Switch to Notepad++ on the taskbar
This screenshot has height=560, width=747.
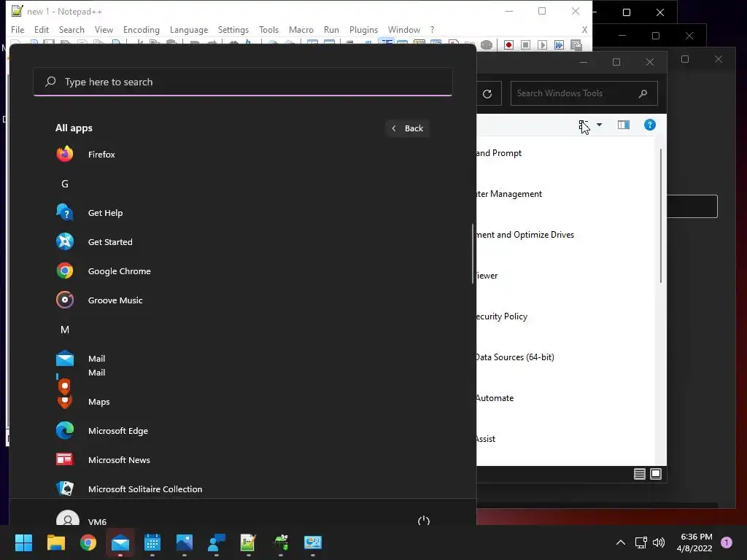coord(248,542)
